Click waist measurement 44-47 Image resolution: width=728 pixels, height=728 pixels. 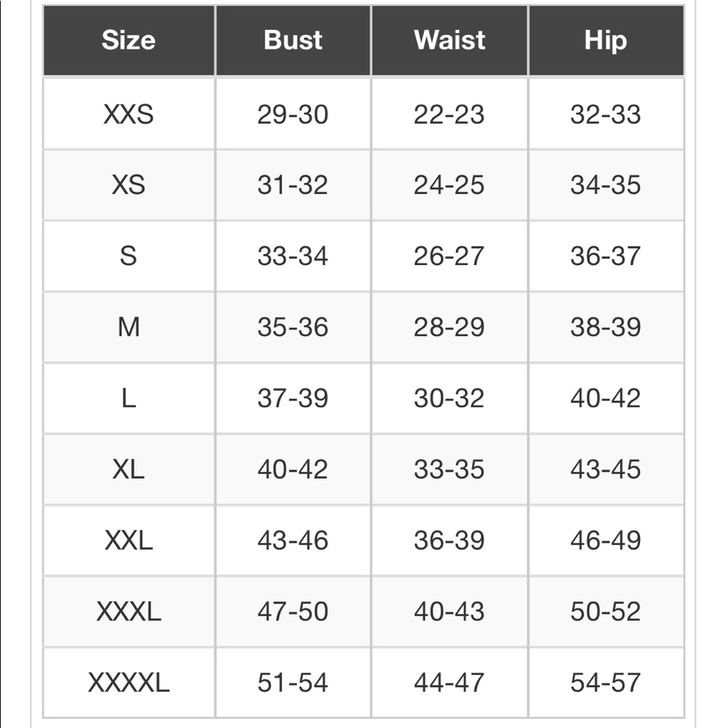[449, 683]
